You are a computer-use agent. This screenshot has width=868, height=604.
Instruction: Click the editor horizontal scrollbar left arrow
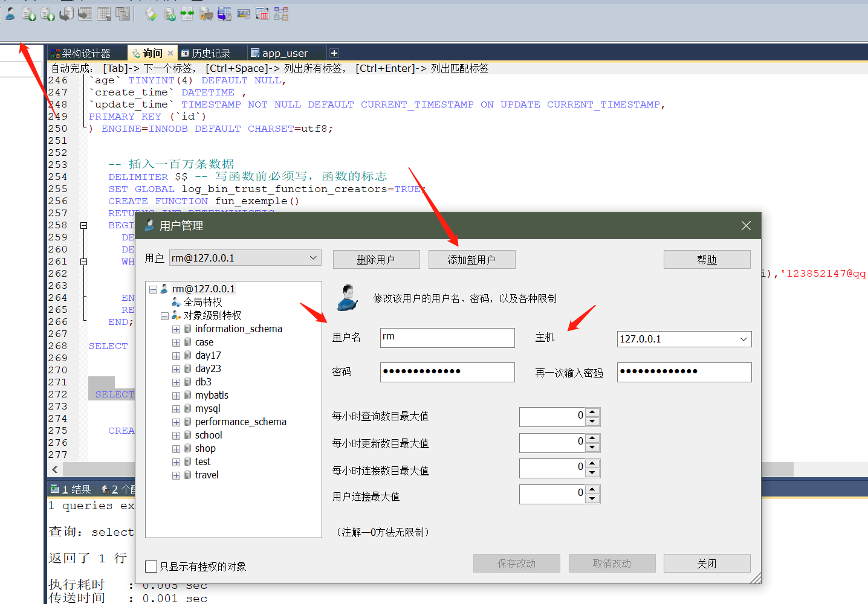click(x=55, y=469)
